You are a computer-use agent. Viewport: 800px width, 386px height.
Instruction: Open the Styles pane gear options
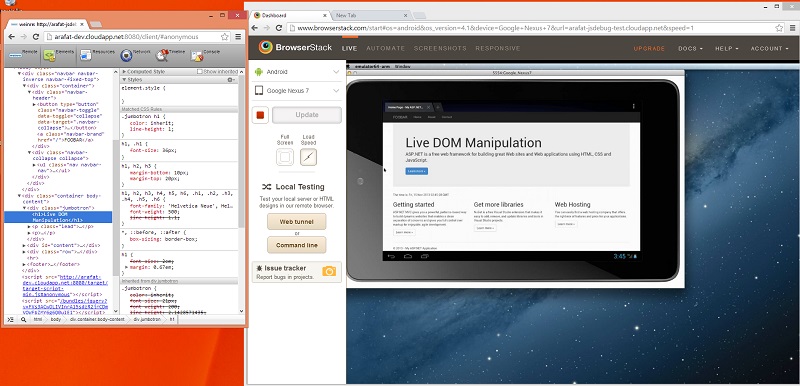click(x=231, y=80)
